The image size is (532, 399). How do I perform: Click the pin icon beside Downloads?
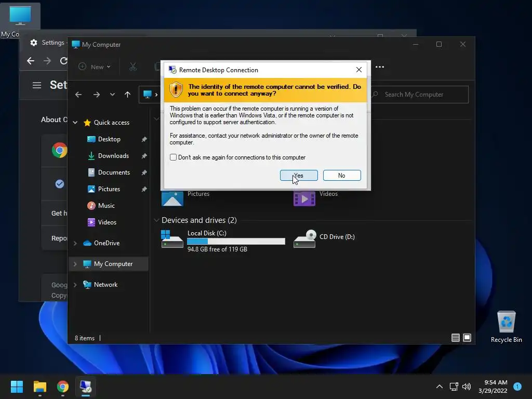(x=144, y=156)
